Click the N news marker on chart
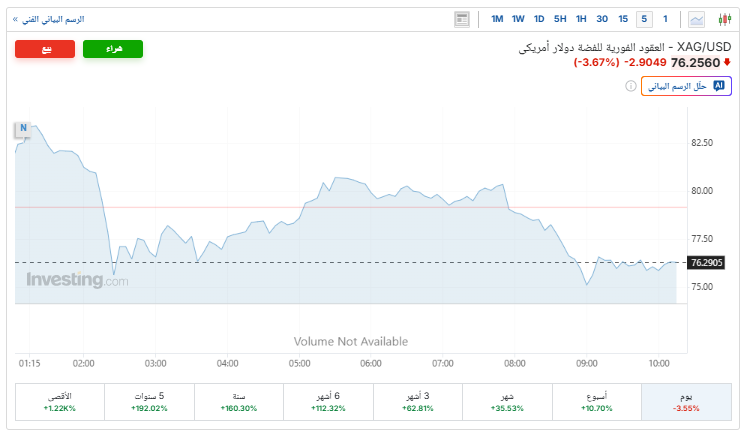The image size is (746, 433). [x=22, y=128]
